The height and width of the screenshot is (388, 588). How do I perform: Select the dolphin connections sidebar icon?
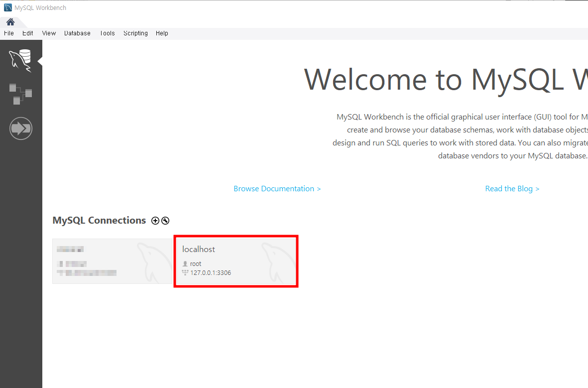pos(20,60)
